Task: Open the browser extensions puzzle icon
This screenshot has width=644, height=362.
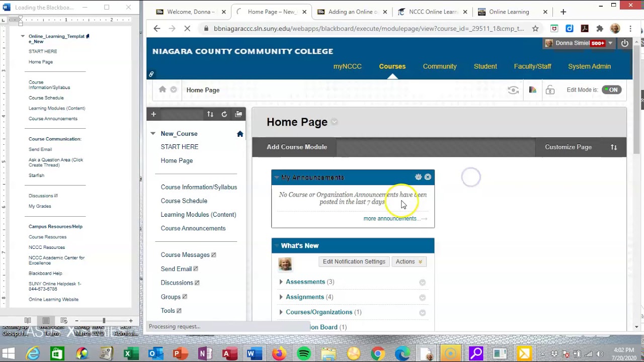Action: click(x=600, y=29)
